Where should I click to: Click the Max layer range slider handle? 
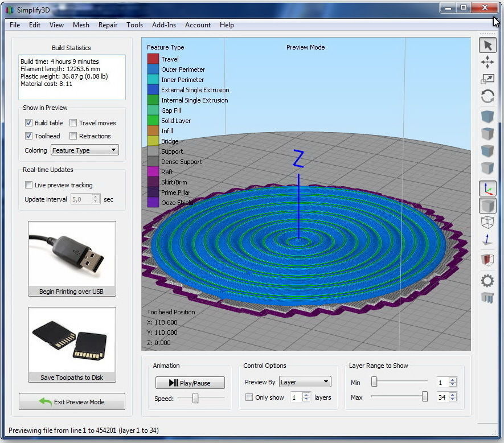tap(425, 397)
